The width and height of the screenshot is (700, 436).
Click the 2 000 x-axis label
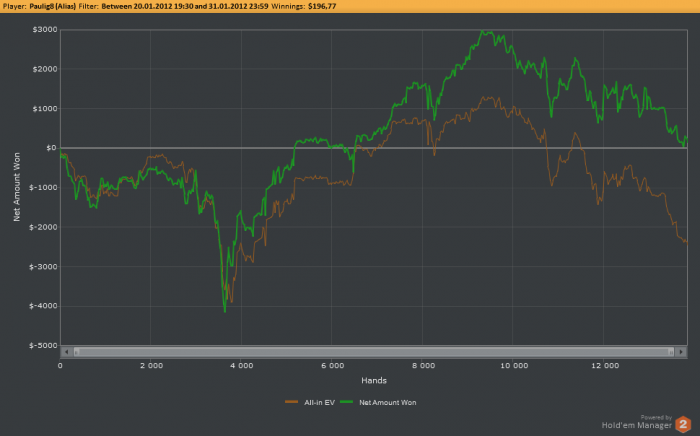click(x=151, y=365)
